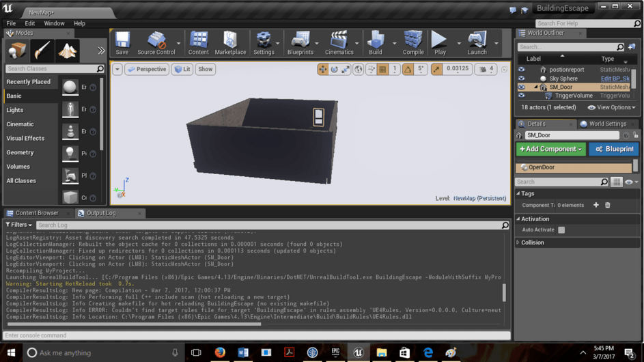Add element to Component Tags
This screenshot has height=362, width=644.
596,205
